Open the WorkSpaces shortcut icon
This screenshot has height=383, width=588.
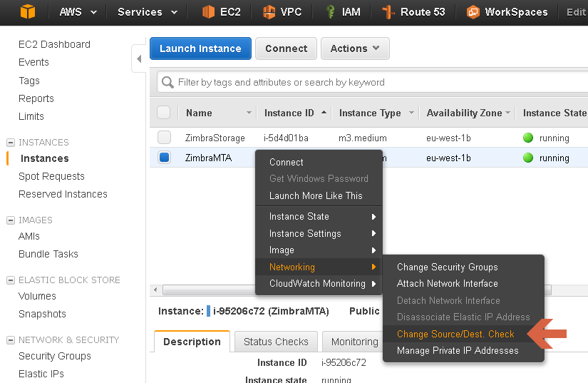[473, 12]
